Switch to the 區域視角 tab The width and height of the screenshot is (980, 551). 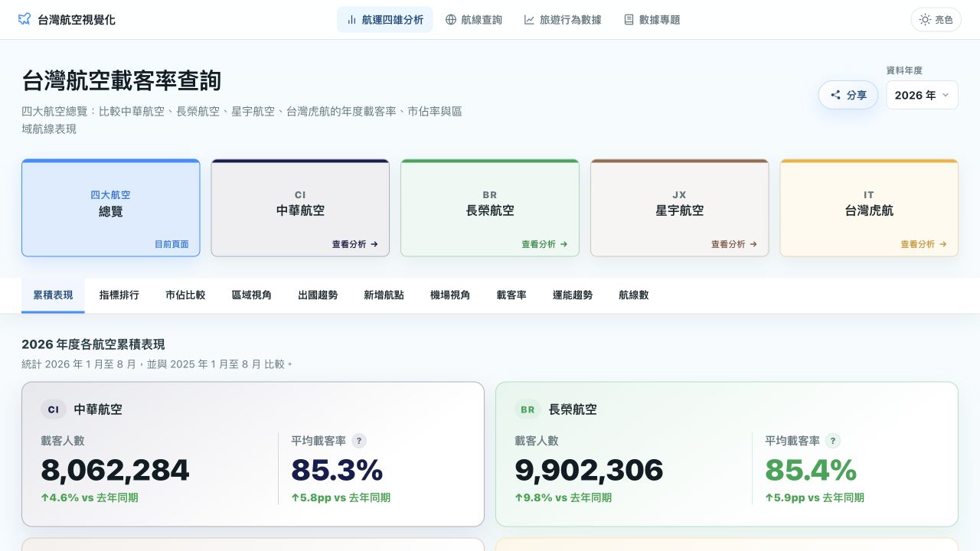click(252, 295)
